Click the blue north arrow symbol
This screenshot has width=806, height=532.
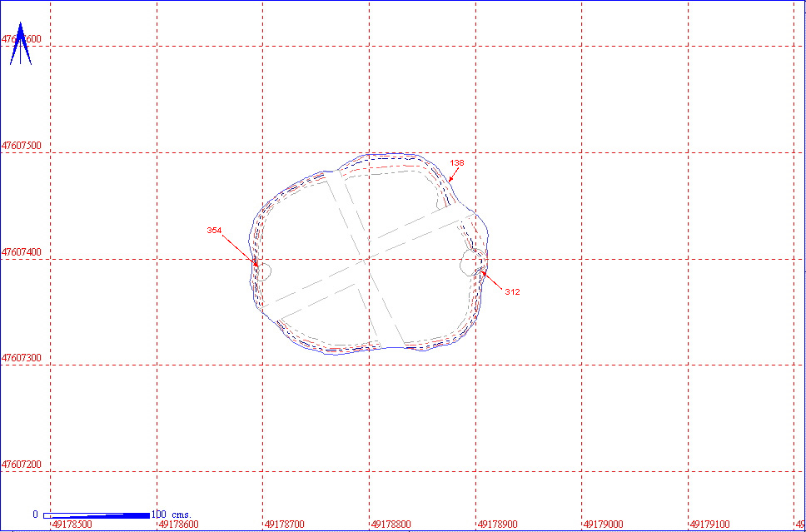[x=21, y=43]
